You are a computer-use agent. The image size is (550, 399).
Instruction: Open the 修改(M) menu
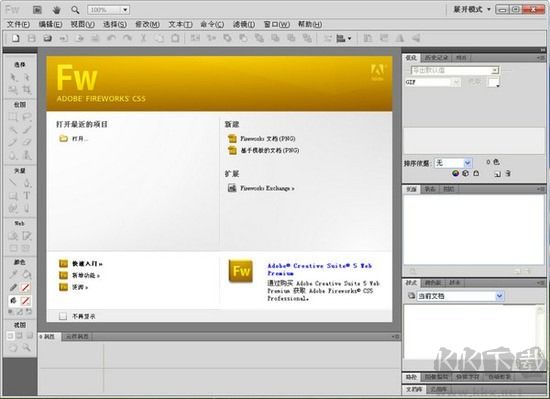coord(147,24)
